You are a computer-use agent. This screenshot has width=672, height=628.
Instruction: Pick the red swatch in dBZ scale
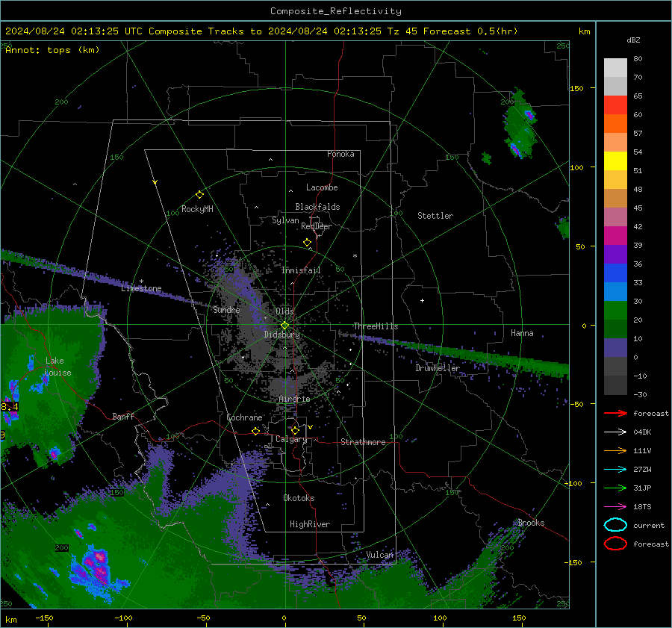615,105
